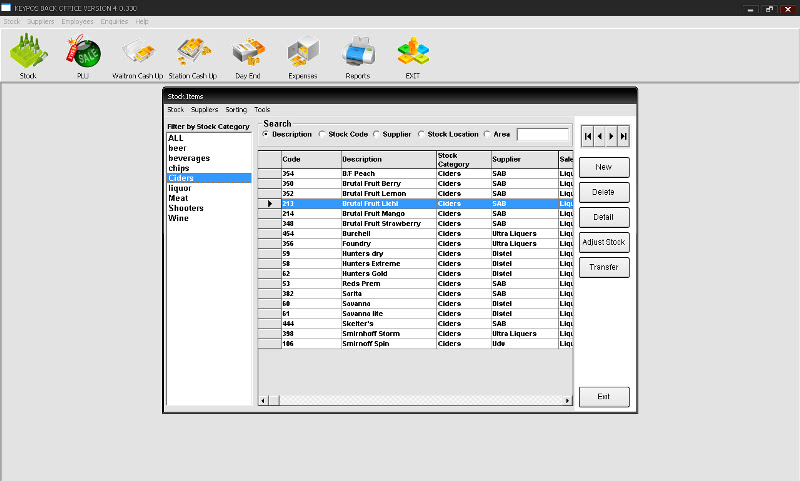The image size is (800, 481).
Task: Open Suppliers menu in Stock Items window
Action: 205,110
